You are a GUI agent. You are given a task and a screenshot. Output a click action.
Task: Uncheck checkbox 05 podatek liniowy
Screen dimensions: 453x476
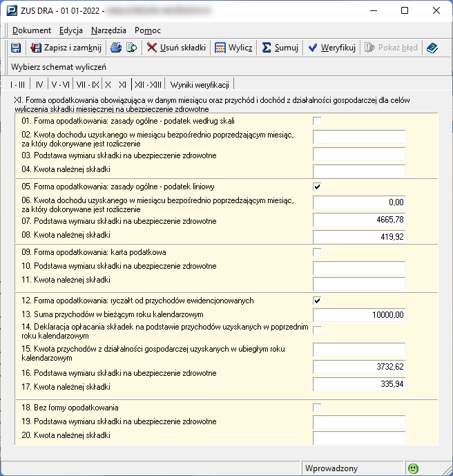(318, 187)
